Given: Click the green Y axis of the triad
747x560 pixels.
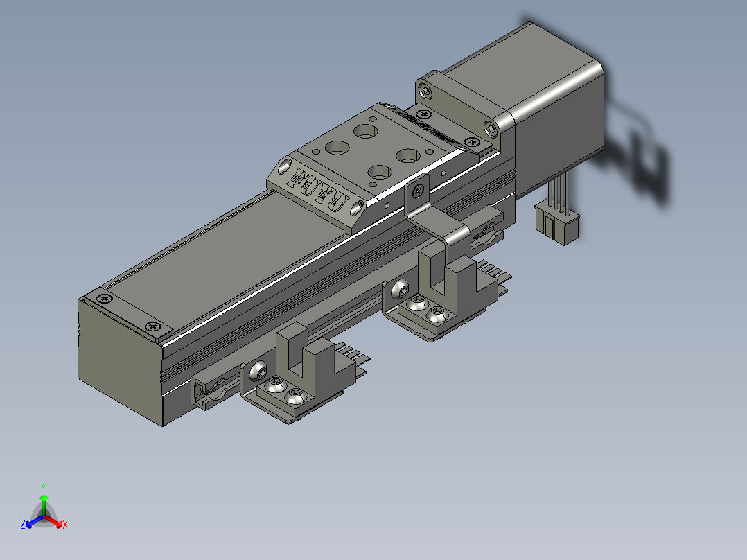Looking at the screenshot, I should pyautogui.click(x=44, y=504).
